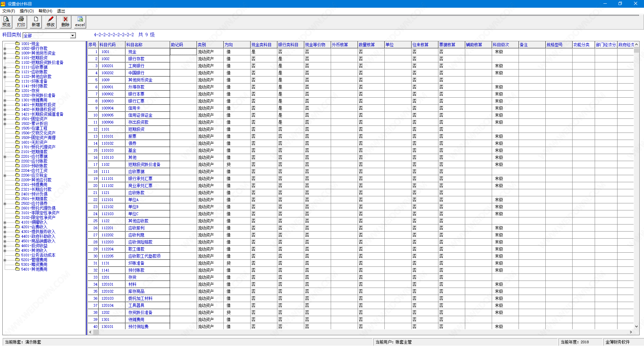Select the 工商银行 account name cell
The image size is (644, 349).
[148, 66]
